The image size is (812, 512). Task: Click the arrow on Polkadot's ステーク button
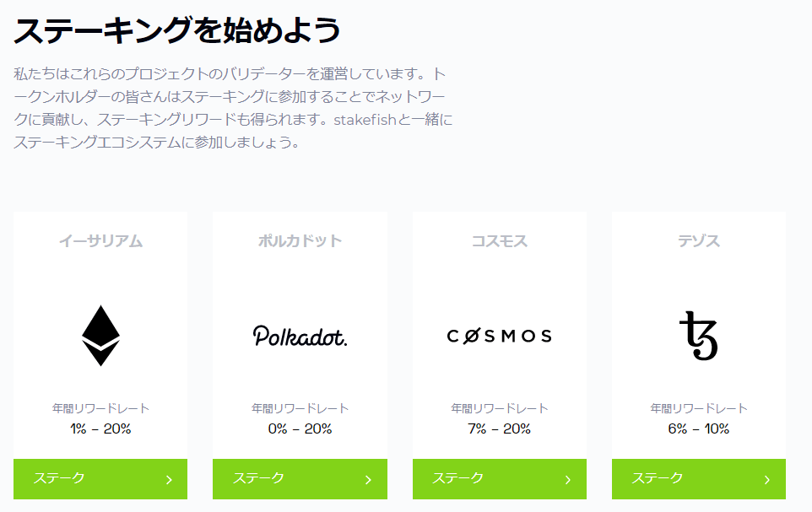[368, 480]
